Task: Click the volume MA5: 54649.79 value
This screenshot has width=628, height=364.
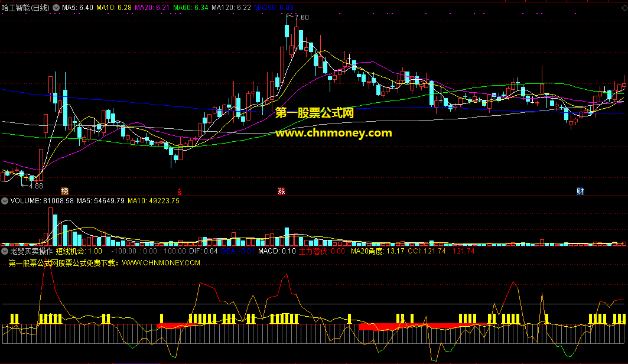Action: click(x=100, y=201)
